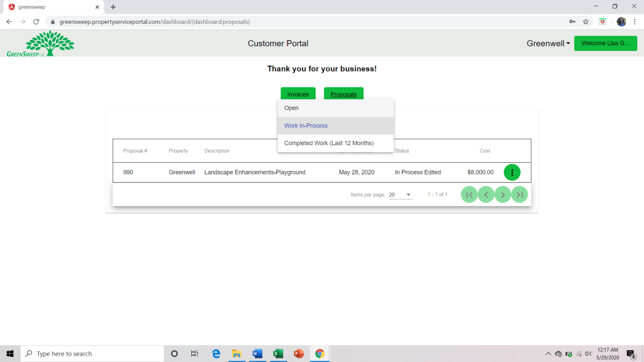Screen dimensions: 644x362
Task: Click the GreenSweep tree logo
Action: 40,43
